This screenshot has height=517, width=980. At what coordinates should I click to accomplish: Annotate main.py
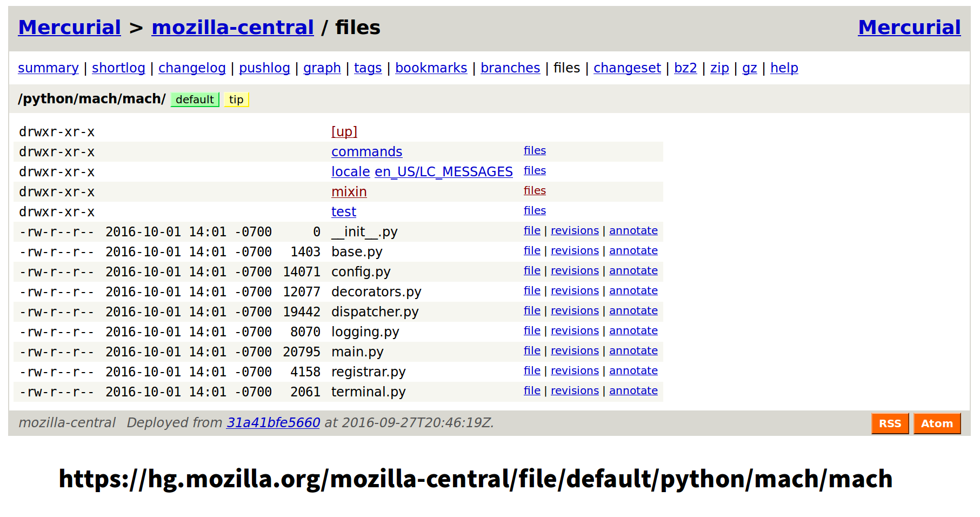point(633,350)
